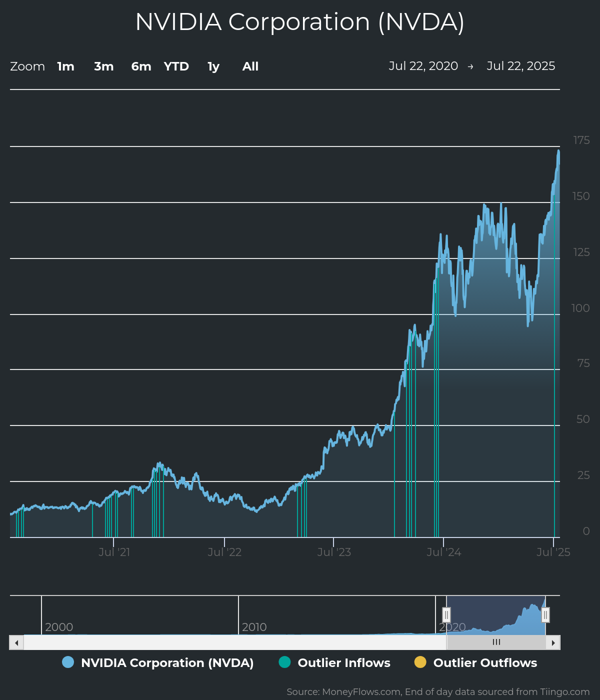Toggle the Outlier Outflows legend series
The image size is (600, 700).
tap(475, 662)
